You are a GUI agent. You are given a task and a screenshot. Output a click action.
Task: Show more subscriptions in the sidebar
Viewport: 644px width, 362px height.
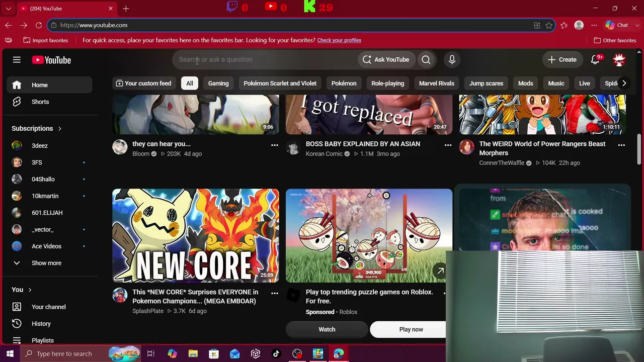(x=47, y=263)
